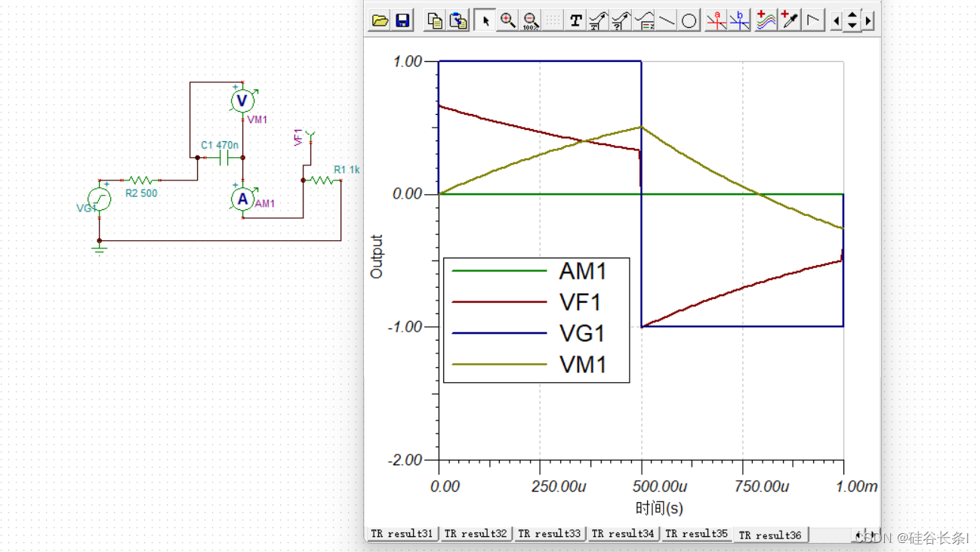
Task: Click the plus eyedropper post-processor icon
Action: pyautogui.click(x=790, y=20)
